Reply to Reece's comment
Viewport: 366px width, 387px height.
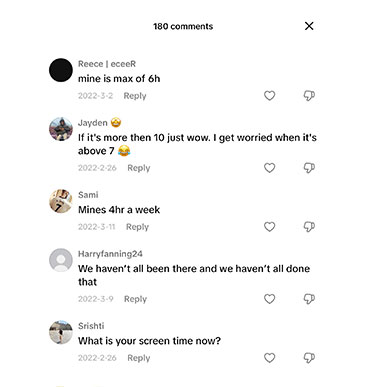point(135,96)
